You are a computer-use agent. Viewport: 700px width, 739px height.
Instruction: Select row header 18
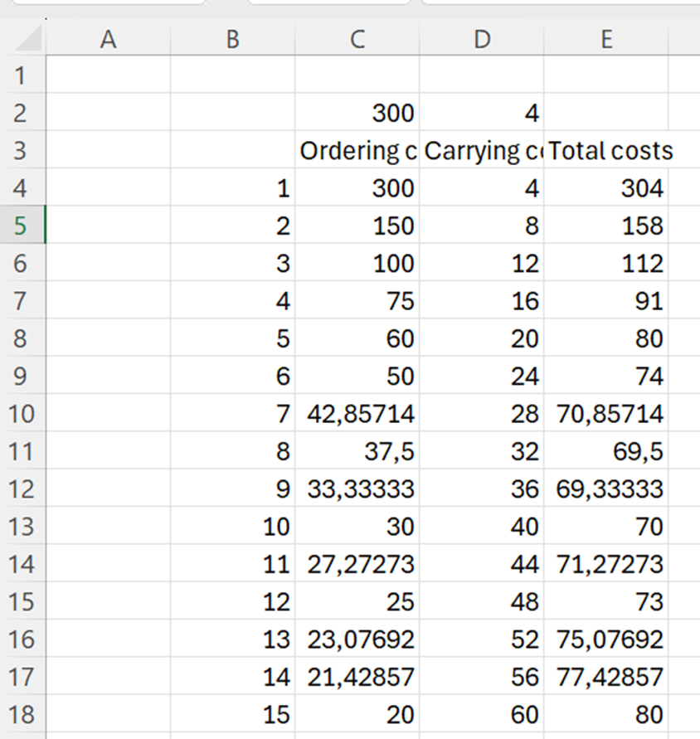(22, 714)
